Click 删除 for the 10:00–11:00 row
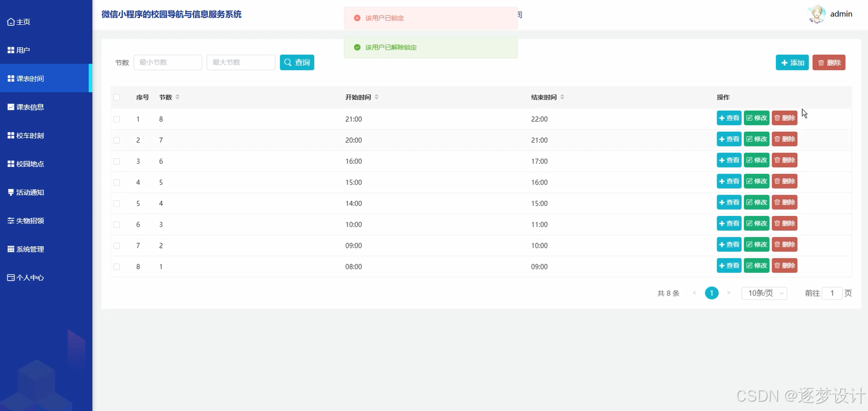Viewport: 868px width, 411px height. 785,223
